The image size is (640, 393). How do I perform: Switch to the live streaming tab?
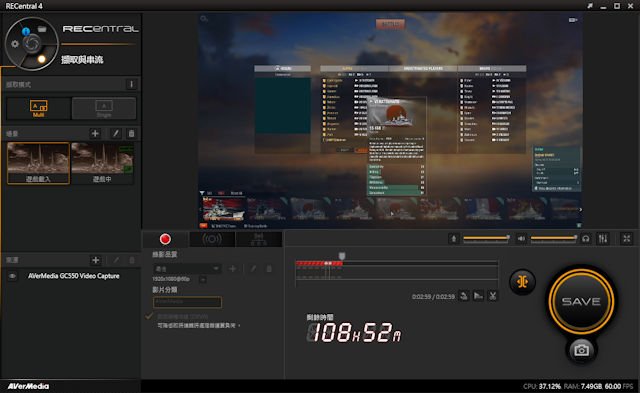212,239
